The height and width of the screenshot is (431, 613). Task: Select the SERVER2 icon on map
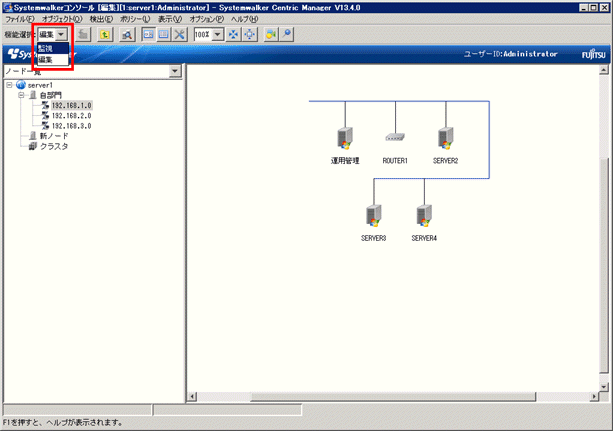pyautogui.click(x=446, y=138)
